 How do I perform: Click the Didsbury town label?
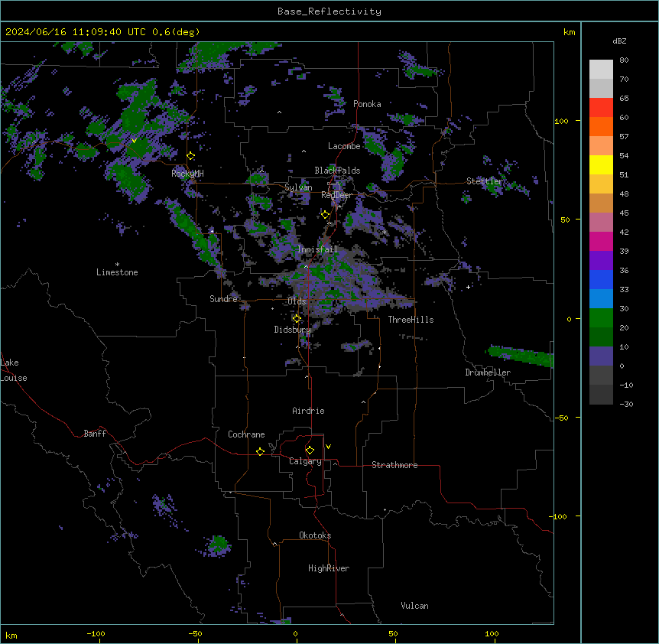coord(293,330)
